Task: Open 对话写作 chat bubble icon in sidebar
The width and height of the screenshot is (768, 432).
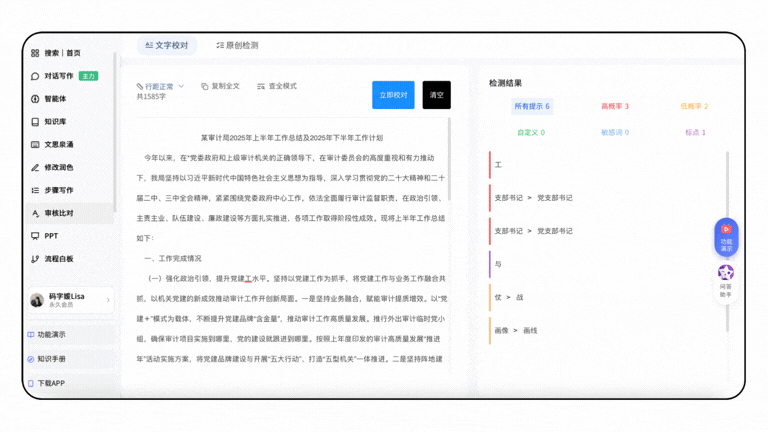Action: 35,76
